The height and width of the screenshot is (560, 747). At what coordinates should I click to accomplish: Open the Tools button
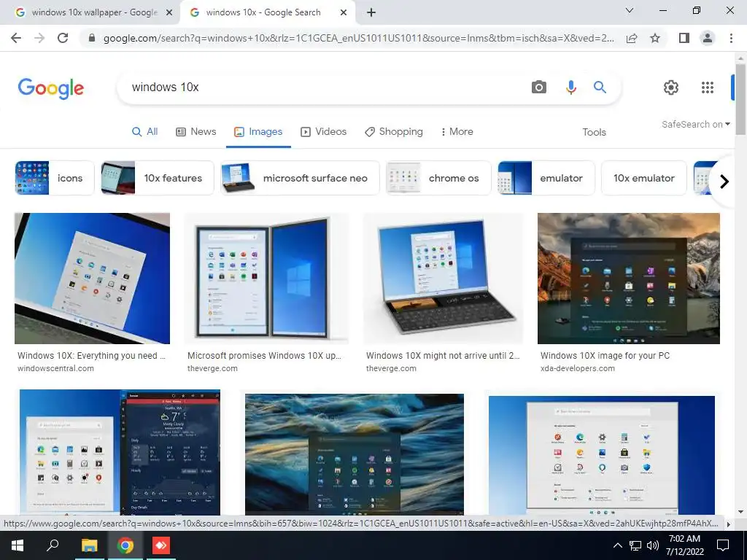pyautogui.click(x=594, y=133)
